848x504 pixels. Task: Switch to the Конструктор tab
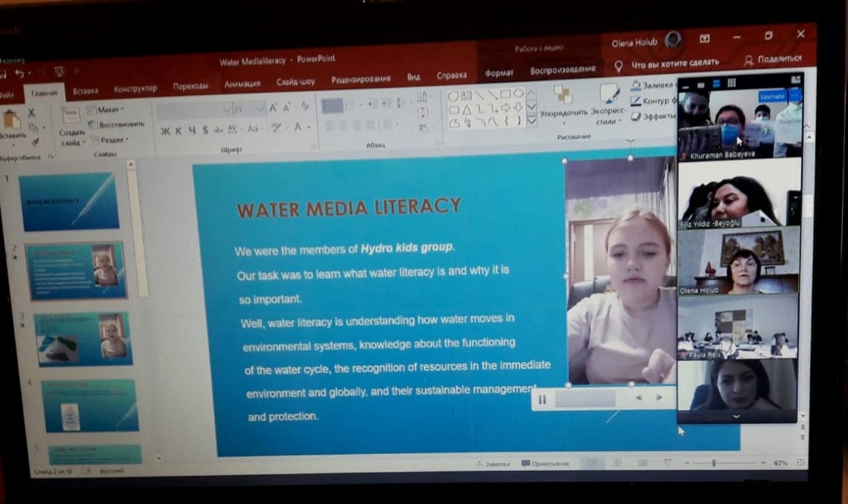135,88
